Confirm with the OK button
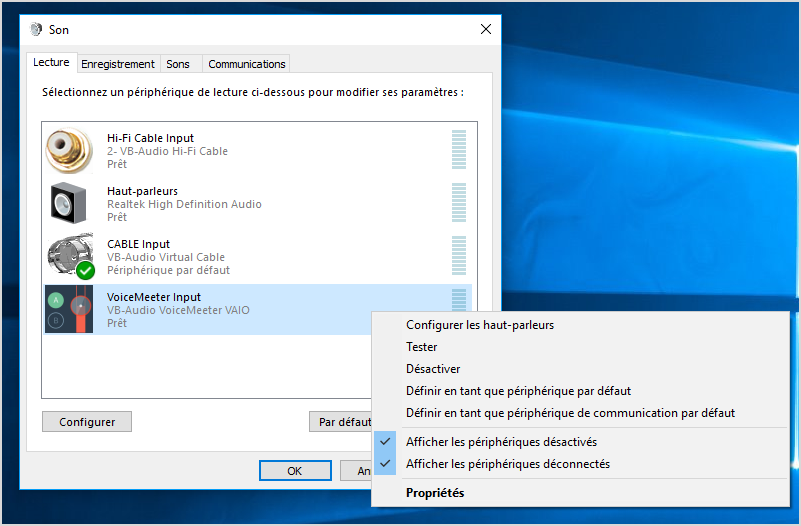 click(295, 471)
